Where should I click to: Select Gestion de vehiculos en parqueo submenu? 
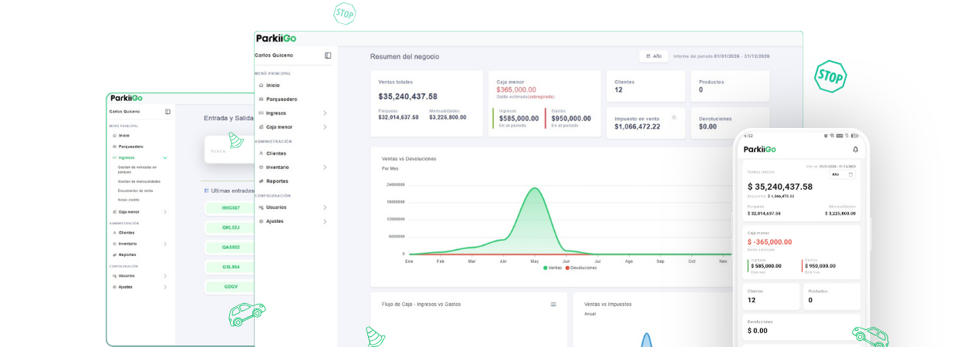click(x=137, y=169)
